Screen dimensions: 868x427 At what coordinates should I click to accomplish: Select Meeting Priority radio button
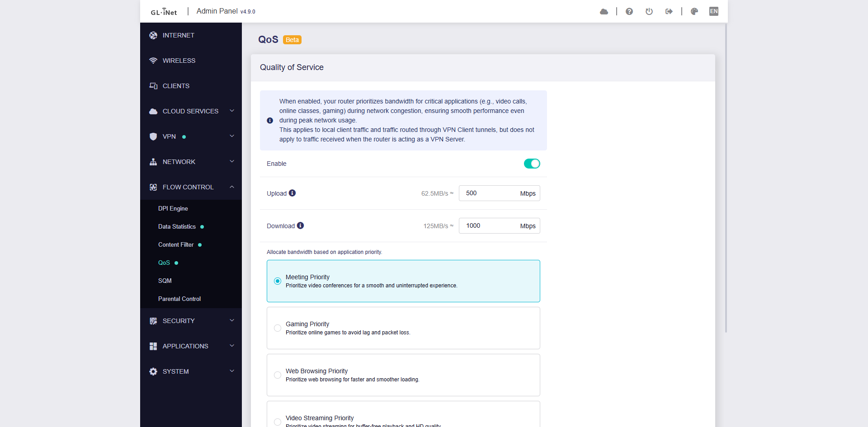coord(278,281)
